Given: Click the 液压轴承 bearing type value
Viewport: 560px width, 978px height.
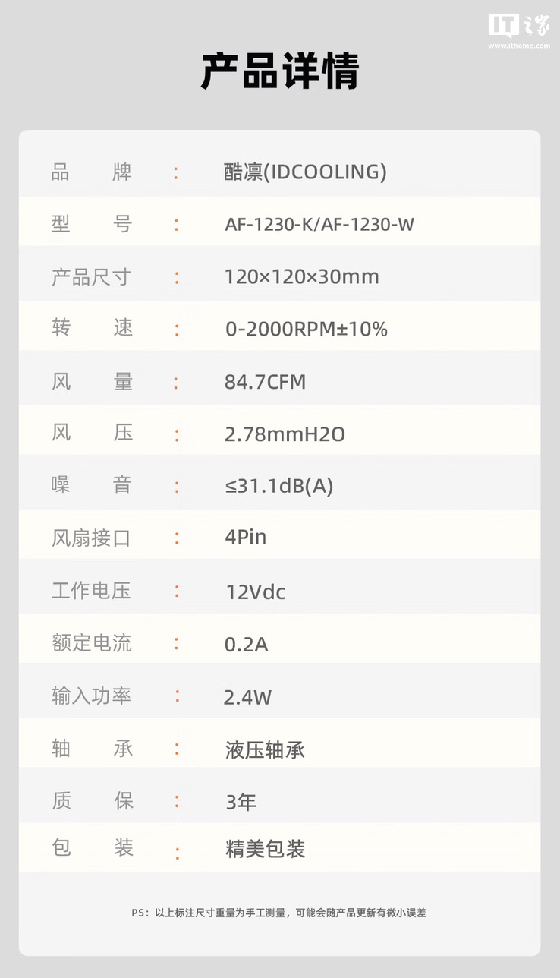Looking at the screenshot, I should 265,750.
